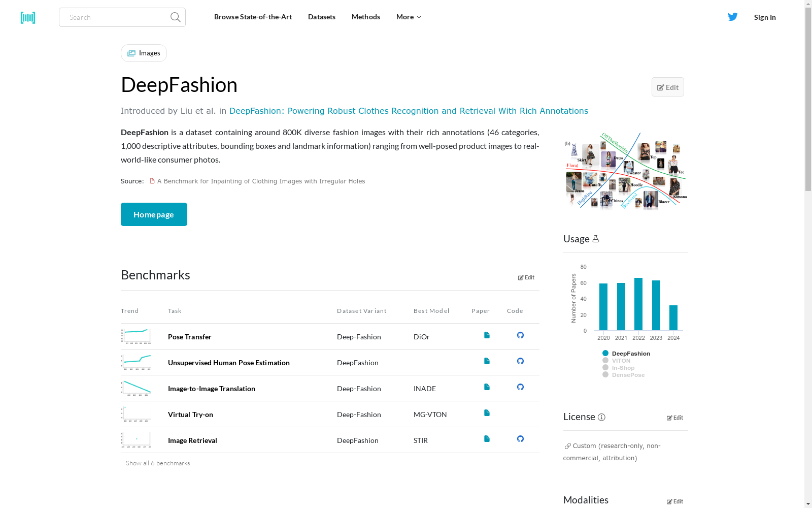Click the Custom research-only license link
Screen dimensions: 812x508
612,452
